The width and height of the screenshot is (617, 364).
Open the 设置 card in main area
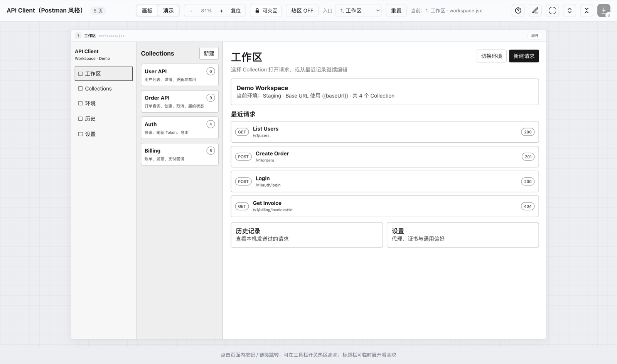tap(463, 235)
